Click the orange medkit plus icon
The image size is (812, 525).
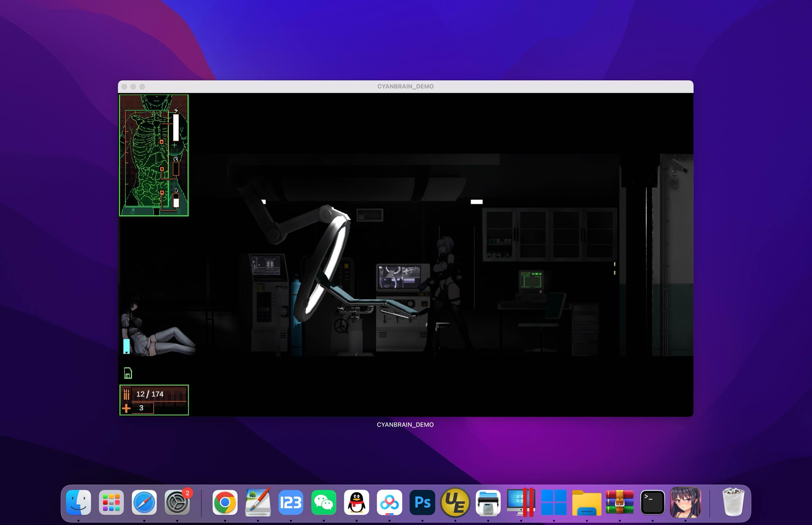point(126,408)
